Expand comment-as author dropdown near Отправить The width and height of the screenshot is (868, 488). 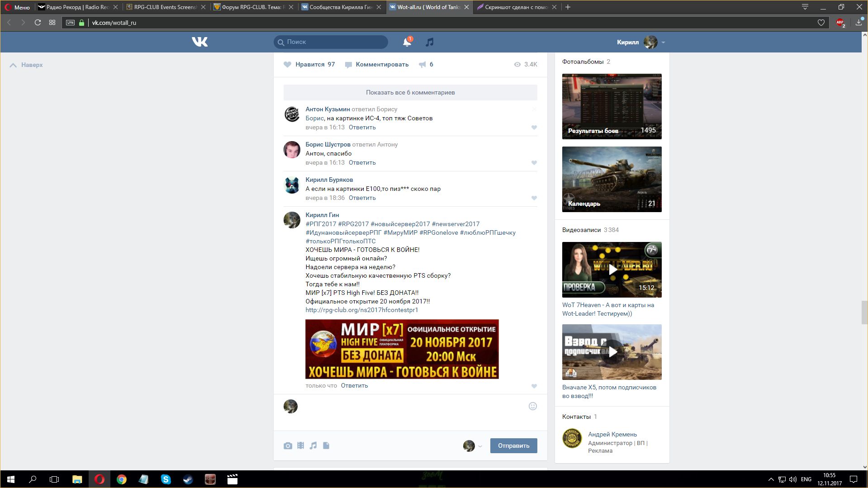(x=480, y=446)
